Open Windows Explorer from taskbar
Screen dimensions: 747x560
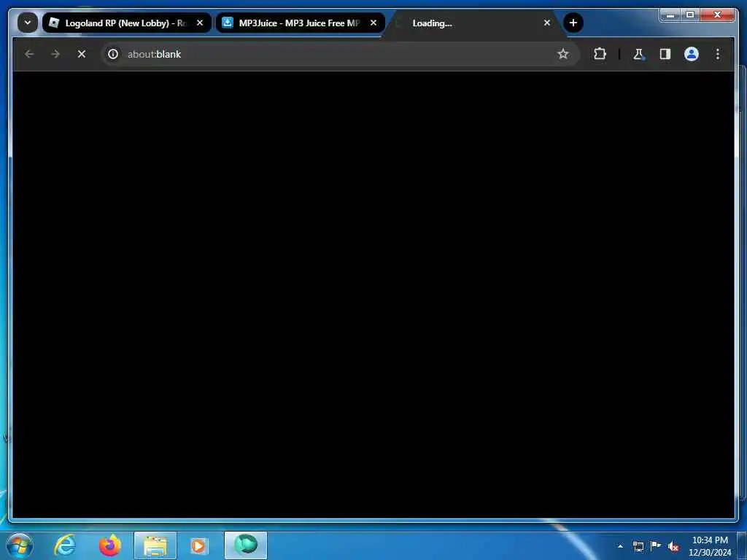point(155,545)
